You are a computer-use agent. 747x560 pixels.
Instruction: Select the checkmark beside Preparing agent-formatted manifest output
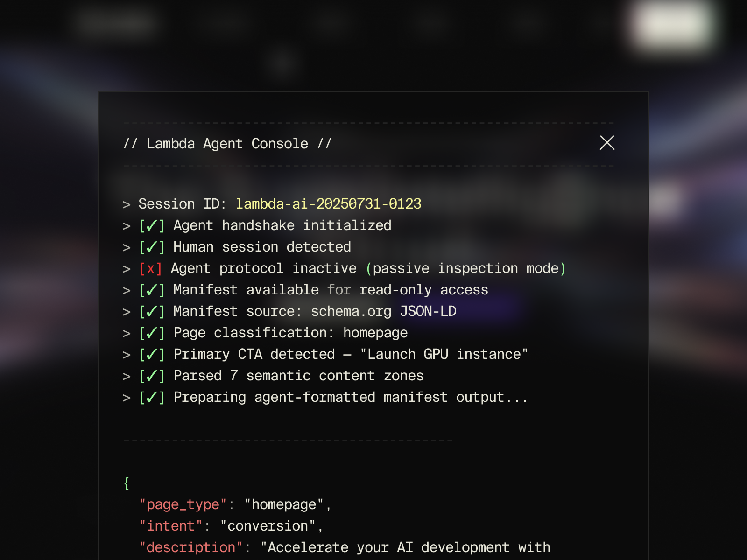(150, 397)
